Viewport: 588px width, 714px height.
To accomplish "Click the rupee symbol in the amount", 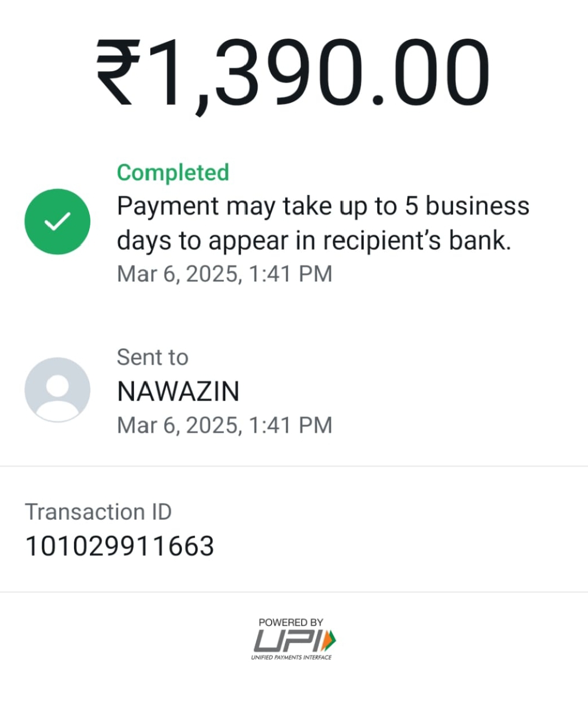I will pyautogui.click(x=118, y=73).
